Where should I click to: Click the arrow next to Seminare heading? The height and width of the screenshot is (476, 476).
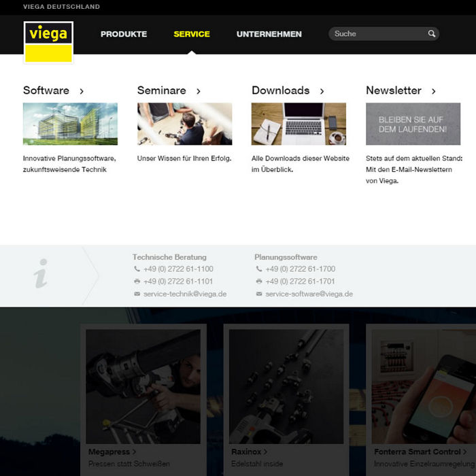click(199, 91)
